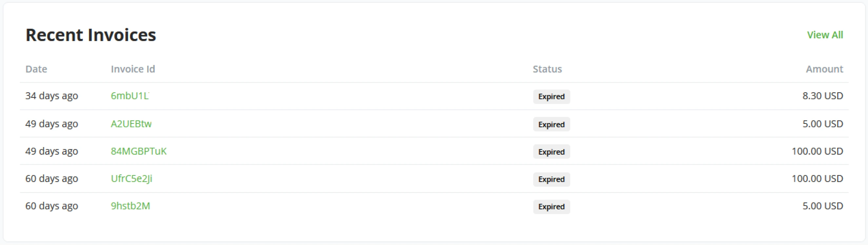Click 60 days ago date for 9hstb2M
The height and width of the screenshot is (245, 868).
[51, 206]
